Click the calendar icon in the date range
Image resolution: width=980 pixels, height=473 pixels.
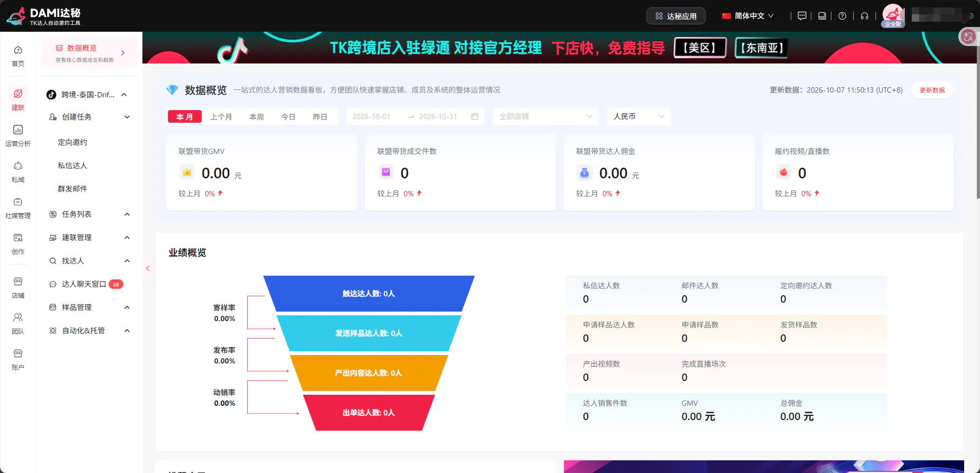point(475,116)
